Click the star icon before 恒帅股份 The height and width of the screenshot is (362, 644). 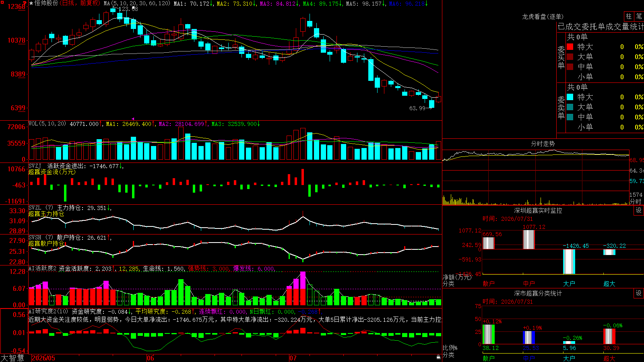point(31,3)
